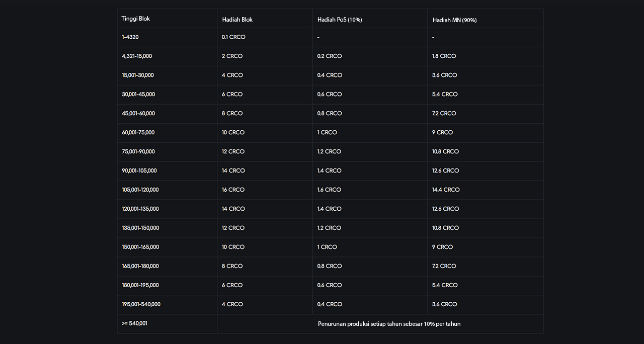
Task: Click "4 CRCO" in the 195,001-540,000 row
Action: (232, 305)
